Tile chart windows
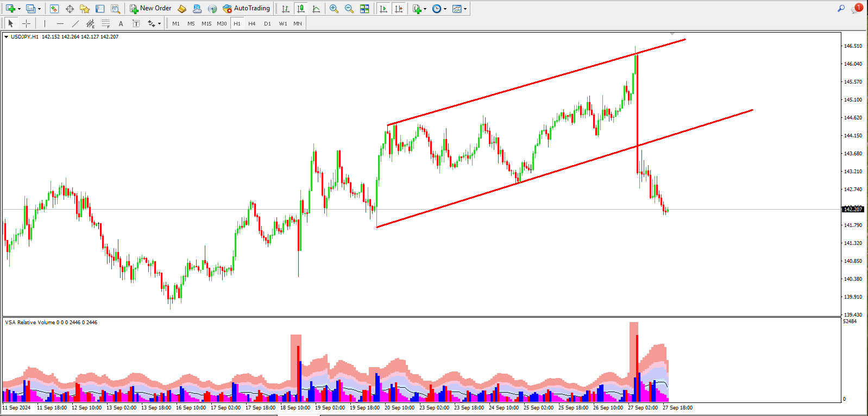The width and height of the screenshot is (868, 416). [x=364, y=9]
